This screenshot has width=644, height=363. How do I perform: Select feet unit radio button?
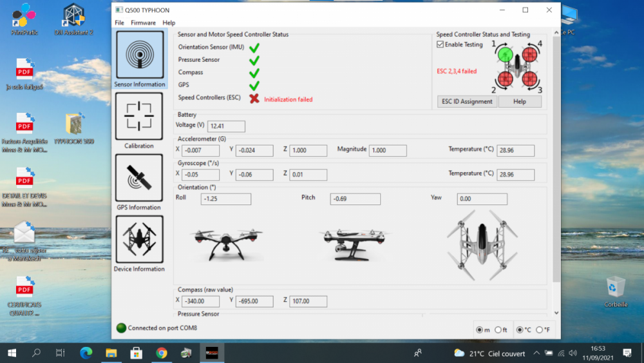(498, 329)
